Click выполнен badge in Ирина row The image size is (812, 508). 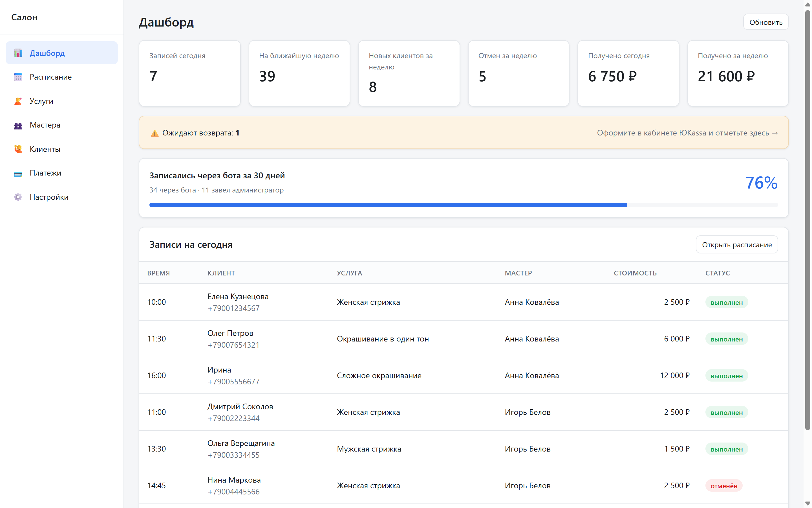727,376
